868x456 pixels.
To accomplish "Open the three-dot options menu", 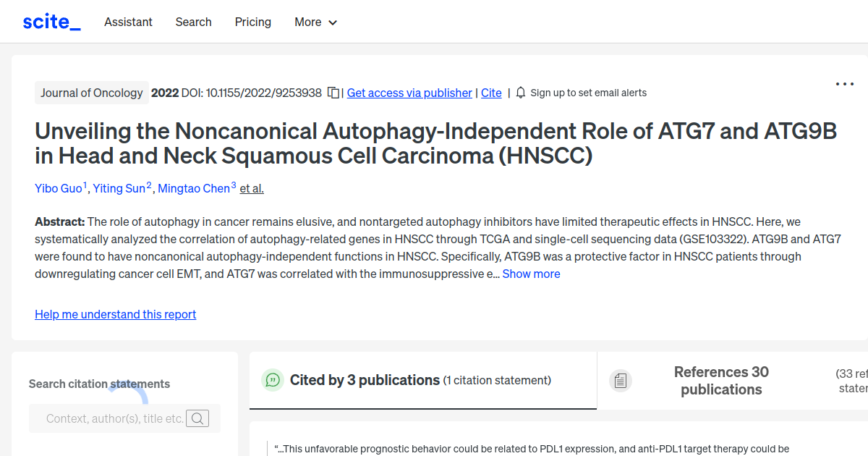I will coord(844,84).
